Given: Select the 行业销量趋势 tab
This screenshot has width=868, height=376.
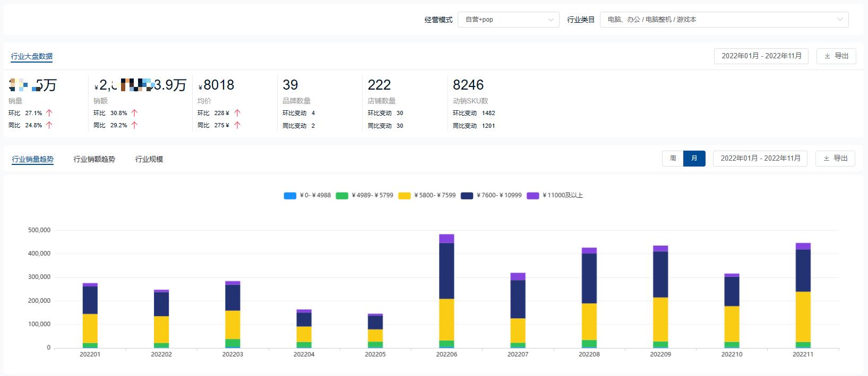Looking at the screenshot, I should tap(33, 159).
